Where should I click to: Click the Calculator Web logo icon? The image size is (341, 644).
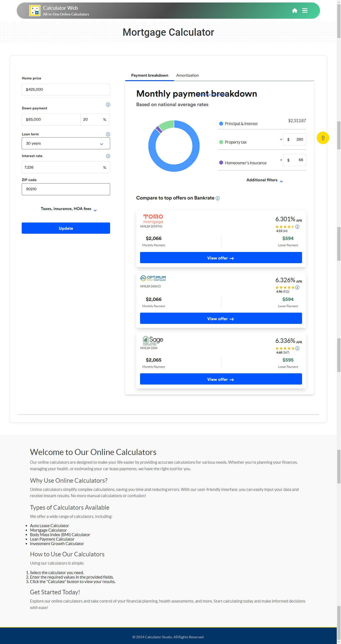[x=35, y=11]
